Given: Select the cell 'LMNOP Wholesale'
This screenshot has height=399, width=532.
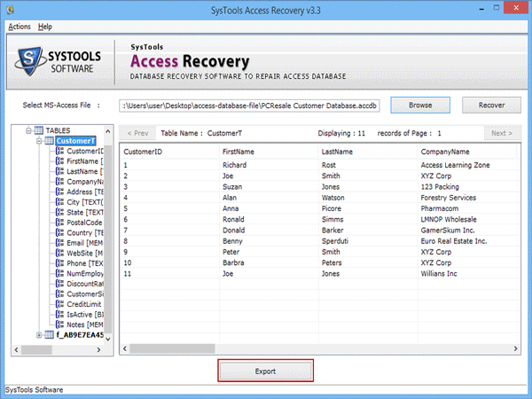Looking at the screenshot, I should pos(449,219).
